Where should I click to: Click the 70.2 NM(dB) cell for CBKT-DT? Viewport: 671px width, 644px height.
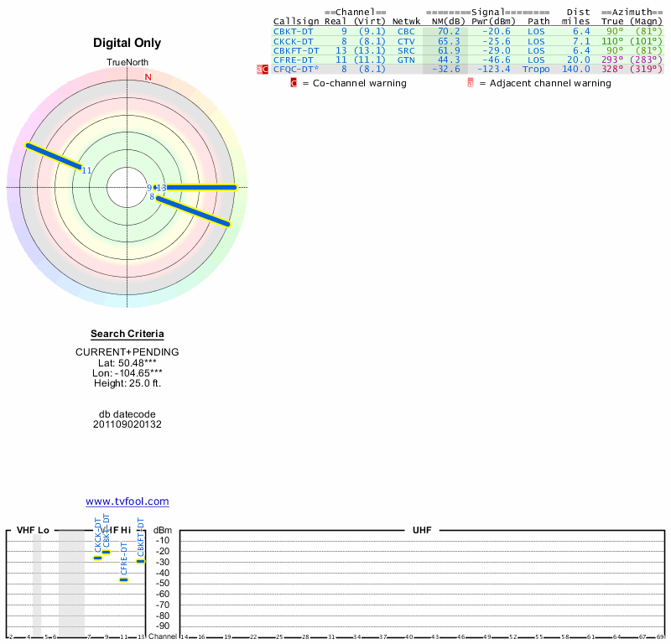pos(449,31)
